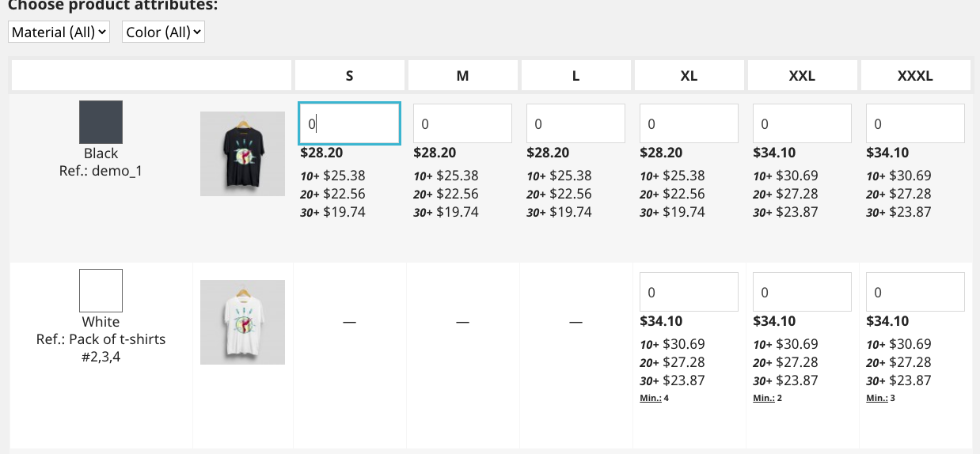Open the Material (All) dropdown
This screenshot has height=454, width=980.
point(59,32)
